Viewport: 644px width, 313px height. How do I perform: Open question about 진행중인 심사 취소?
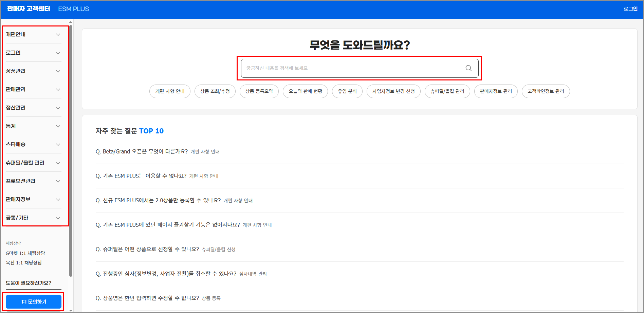click(x=166, y=274)
